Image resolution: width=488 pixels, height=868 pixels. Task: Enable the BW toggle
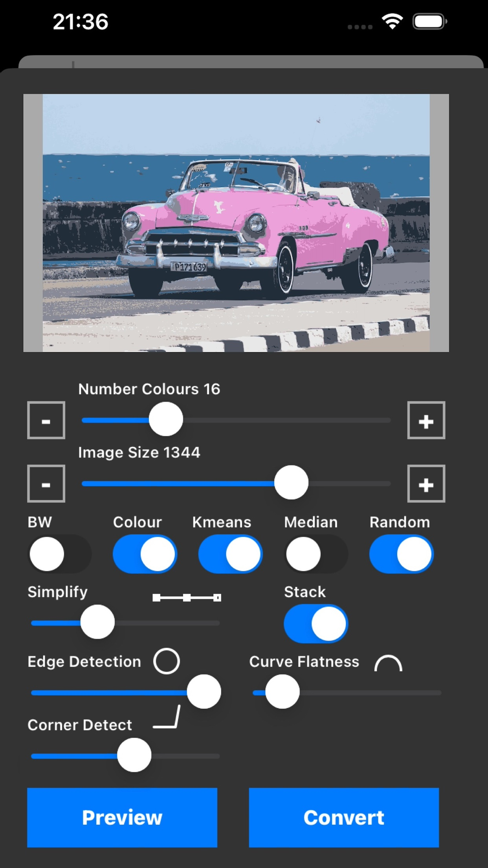[x=60, y=554]
